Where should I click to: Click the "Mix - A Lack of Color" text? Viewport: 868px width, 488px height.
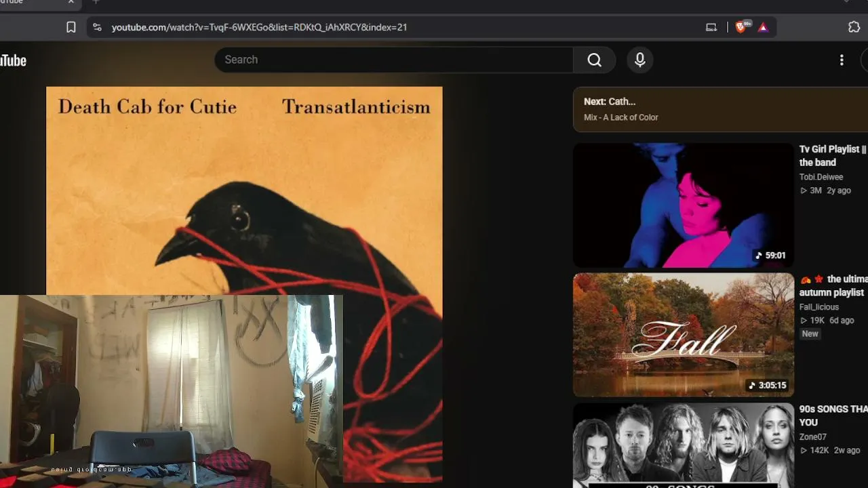[620, 117]
